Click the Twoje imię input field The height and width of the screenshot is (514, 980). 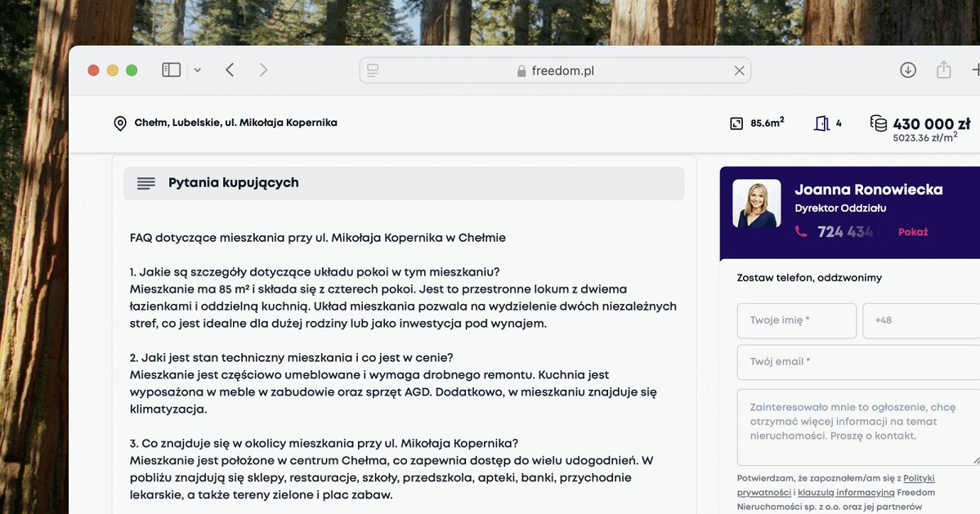tap(796, 320)
